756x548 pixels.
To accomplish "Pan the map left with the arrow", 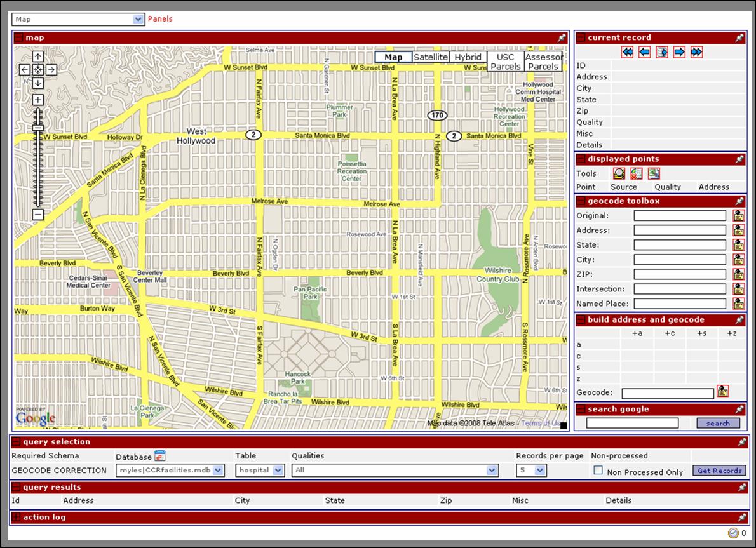I will pos(25,70).
